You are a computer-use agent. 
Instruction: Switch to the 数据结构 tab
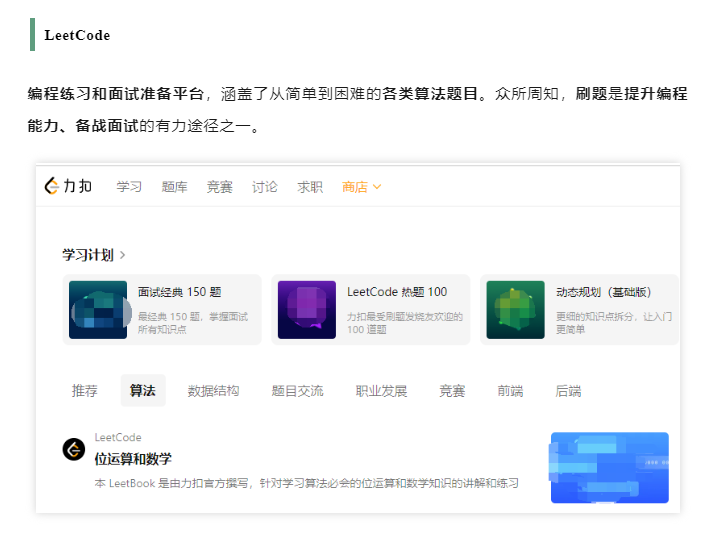(x=213, y=391)
